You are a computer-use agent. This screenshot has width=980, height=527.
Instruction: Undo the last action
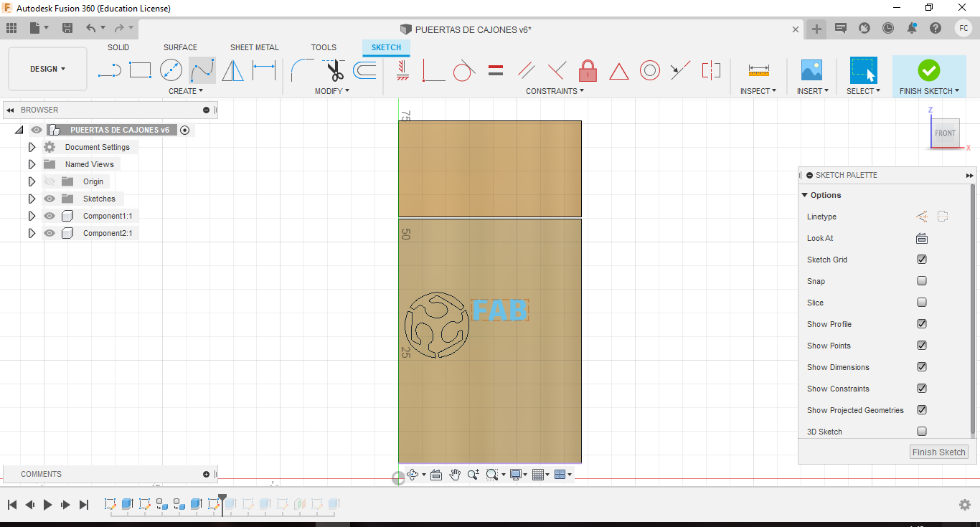pos(91,28)
